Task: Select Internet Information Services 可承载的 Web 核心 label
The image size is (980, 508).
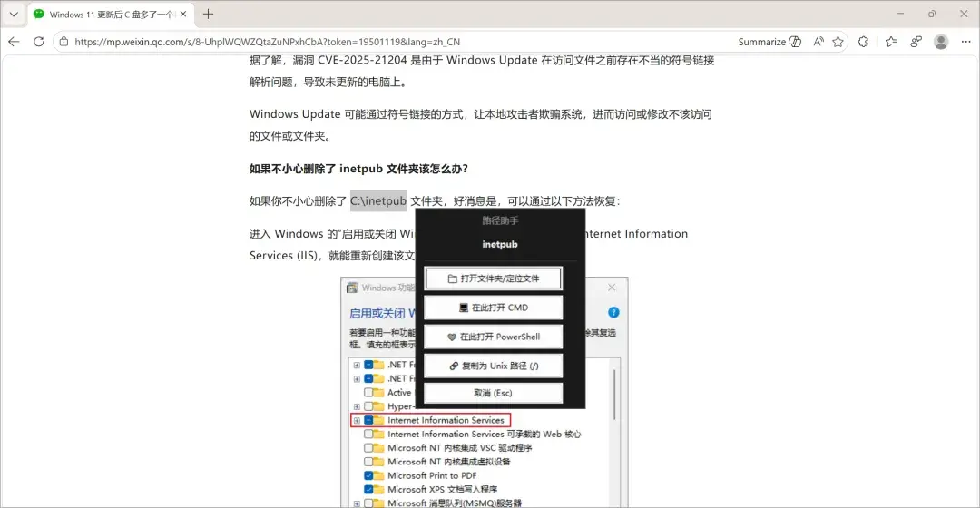Action: coord(485,434)
